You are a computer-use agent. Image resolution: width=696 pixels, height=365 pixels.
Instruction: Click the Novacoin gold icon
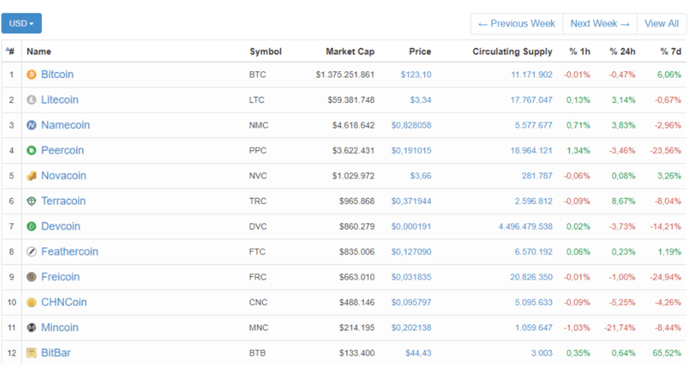31,176
